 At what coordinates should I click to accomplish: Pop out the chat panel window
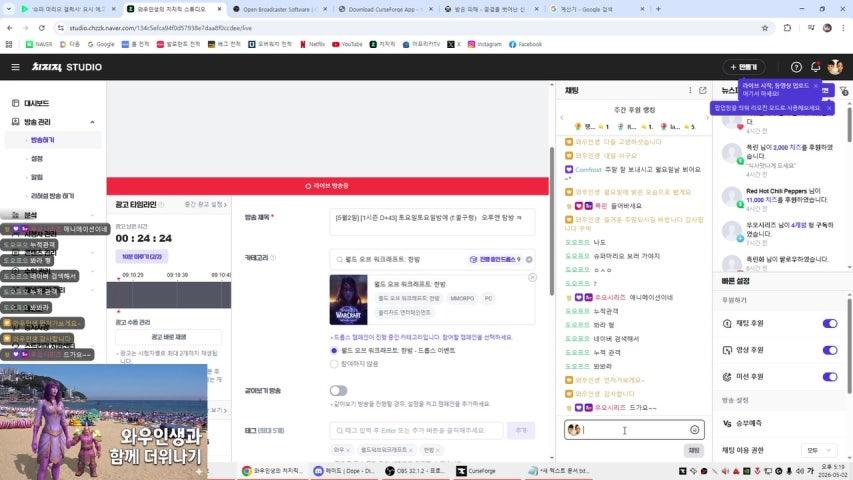pyautogui.click(x=702, y=90)
